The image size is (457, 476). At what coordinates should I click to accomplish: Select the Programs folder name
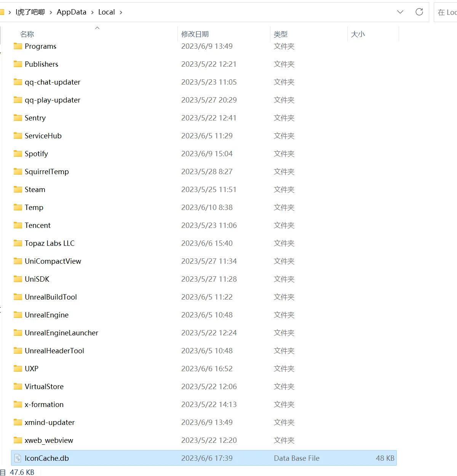coord(41,46)
